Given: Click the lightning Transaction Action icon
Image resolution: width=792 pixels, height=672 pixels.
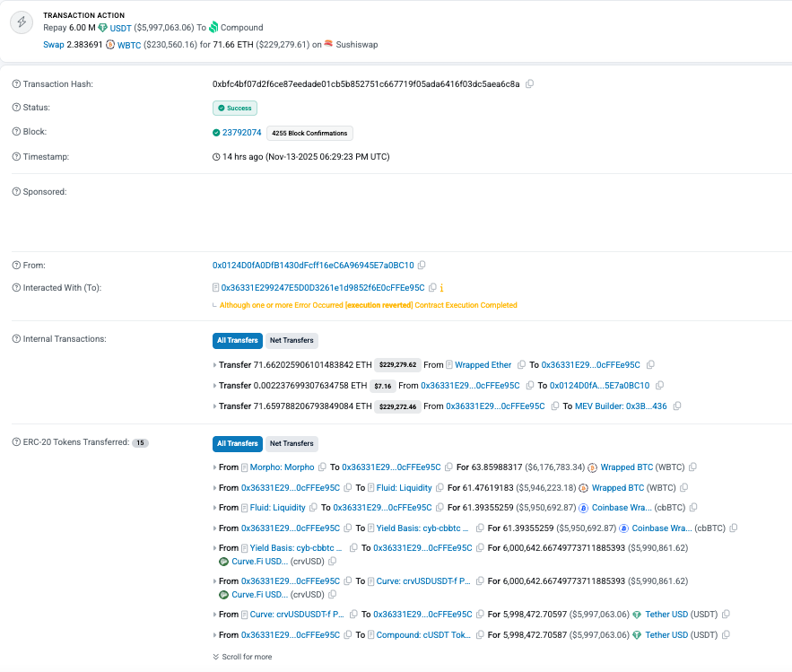Looking at the screenshot, I should (22, 22).
